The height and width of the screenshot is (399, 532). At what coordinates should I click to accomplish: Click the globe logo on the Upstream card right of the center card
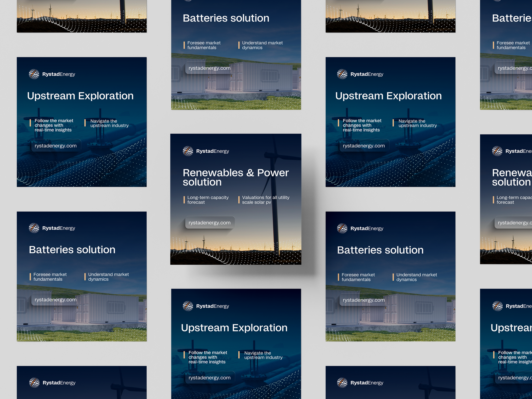tap(342, 74)
